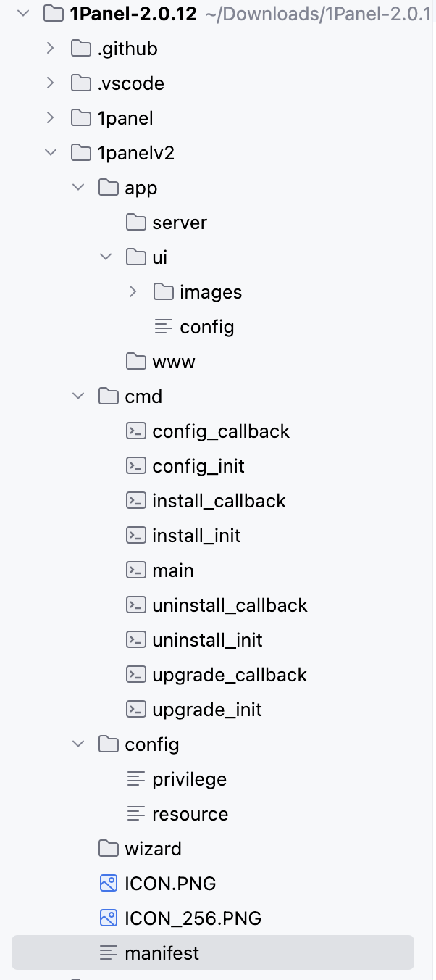436x980 pixels.
Task: Collapse the cmd folder chevron
Action: tap(78, 396)
